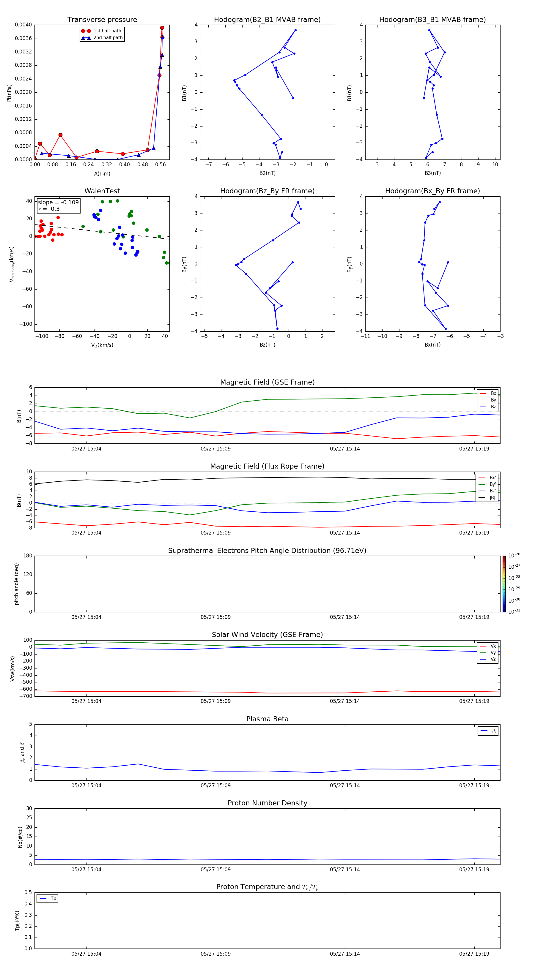Select Bx in GSE magnetic field legend

(x=488, y=393)
